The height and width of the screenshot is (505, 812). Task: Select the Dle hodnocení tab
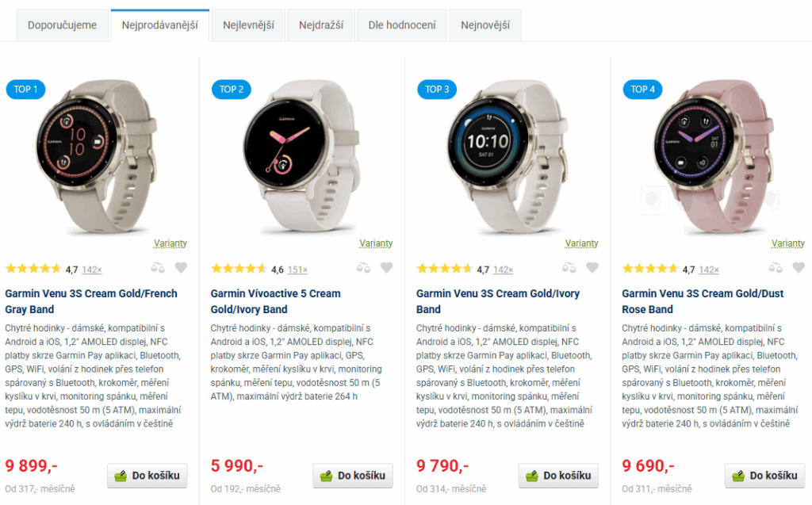402,25
